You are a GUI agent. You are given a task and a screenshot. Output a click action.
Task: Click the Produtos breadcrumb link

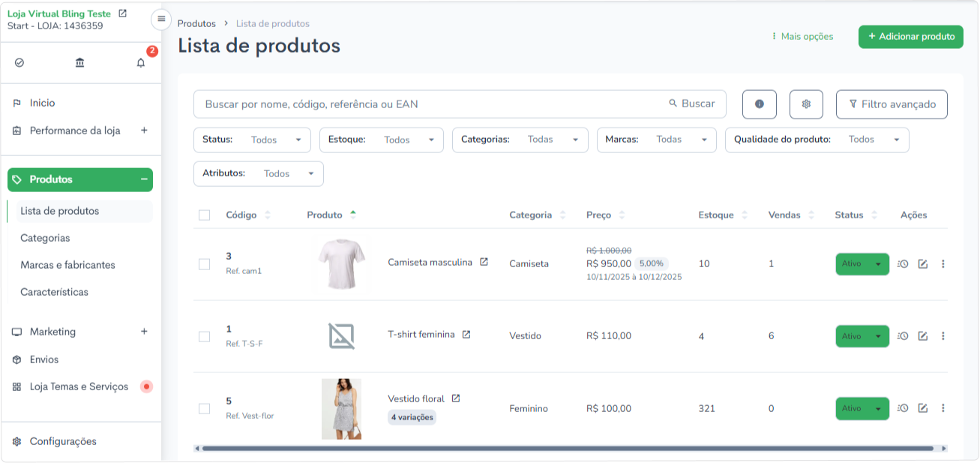[x=196, y=24]
